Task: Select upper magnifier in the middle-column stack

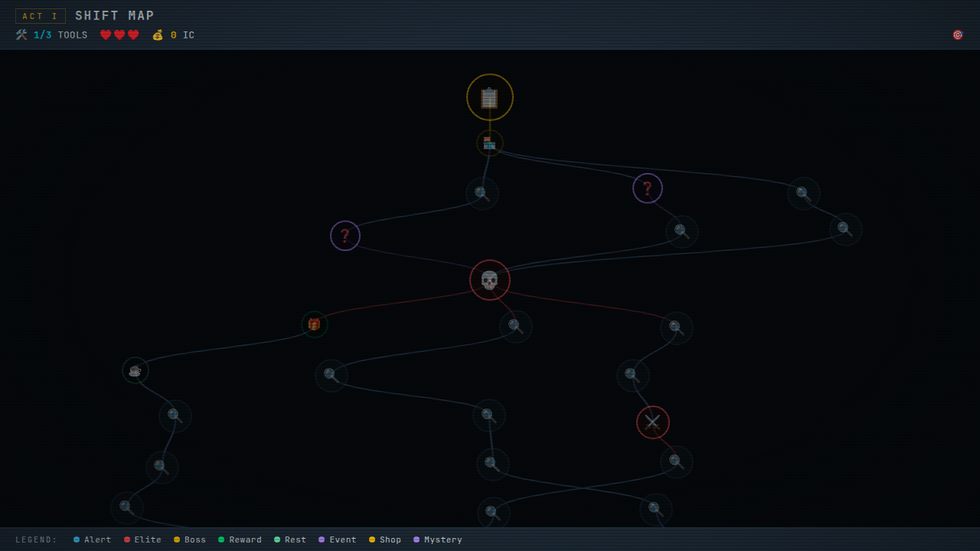Action: click(489, 416)
